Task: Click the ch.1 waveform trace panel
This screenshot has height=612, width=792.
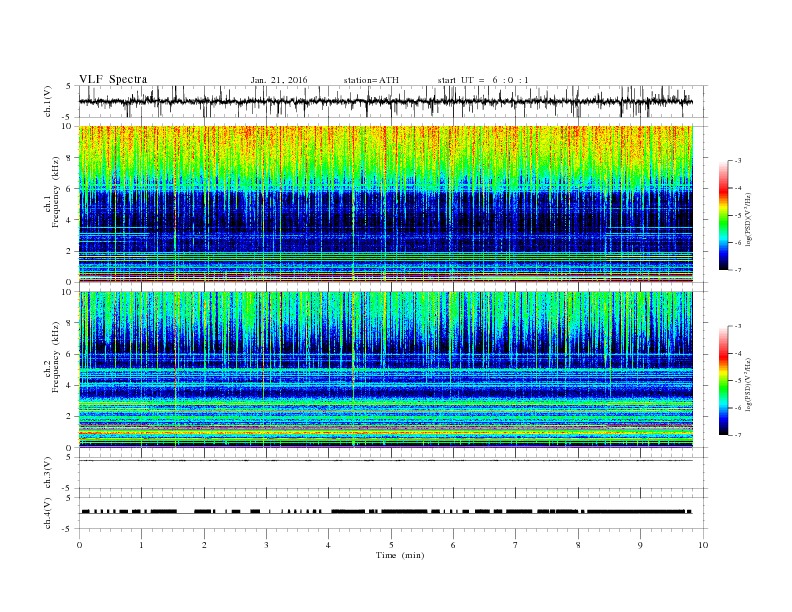Action: pos(393,101)
